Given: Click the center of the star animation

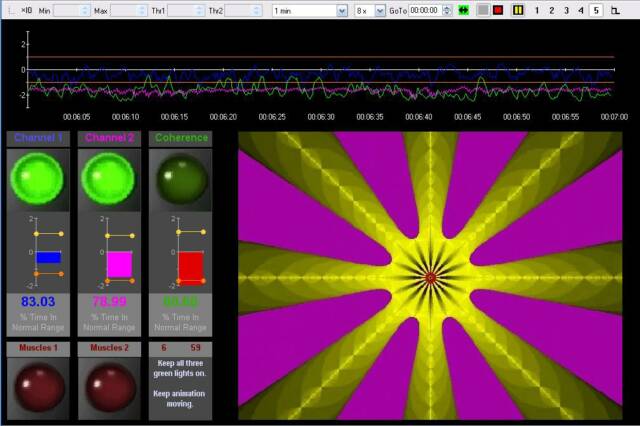Looking at the screenshot, I should click(x=430, y=277).
